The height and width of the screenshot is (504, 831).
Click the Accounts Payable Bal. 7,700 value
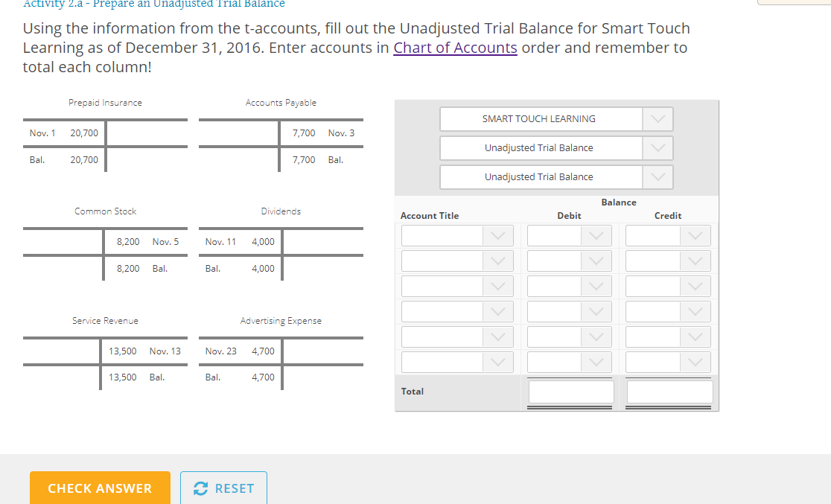(304, 160)
